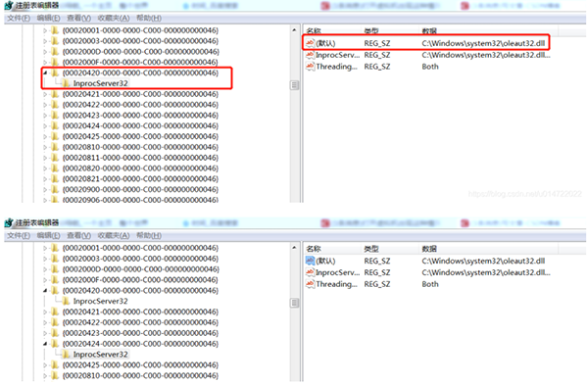Click InprocServer32 folder icon under expanded {00020424} key
This screenshot has height=384, width=588.
[x=66, y=354]
